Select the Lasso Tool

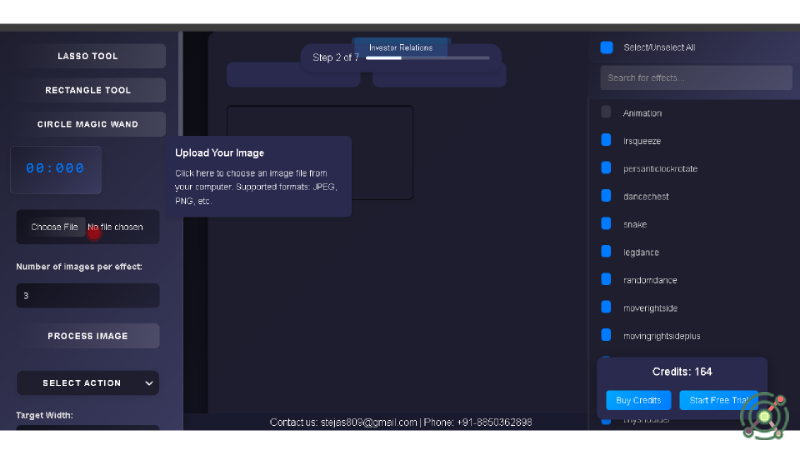pos(88,56)
